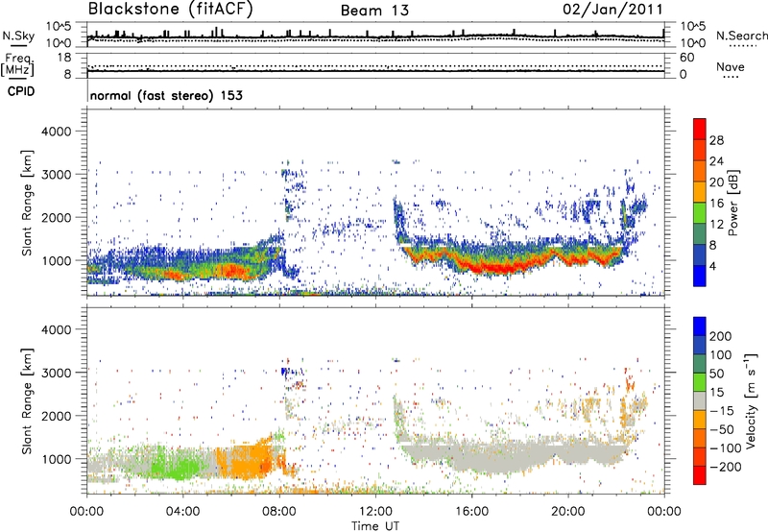Click the '2000' tick on Power panel
This screenshot has width=768, height=532.
tap(56, 217)
